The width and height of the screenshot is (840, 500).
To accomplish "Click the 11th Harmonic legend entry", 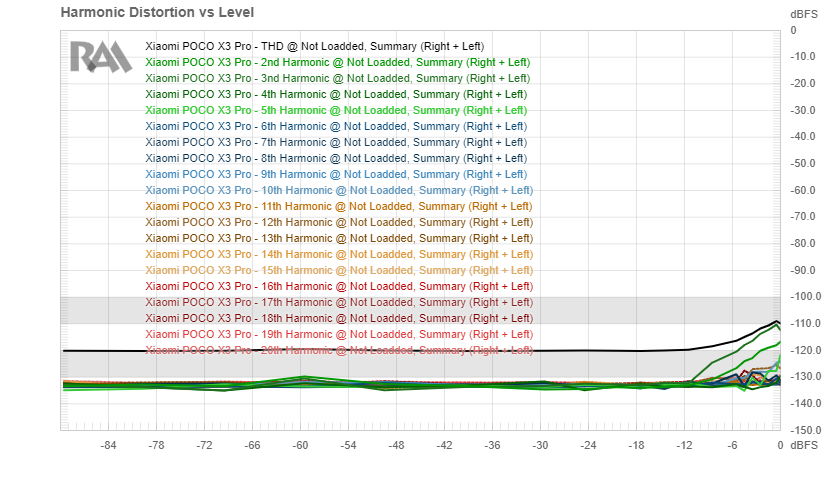I will pos(339,207).
